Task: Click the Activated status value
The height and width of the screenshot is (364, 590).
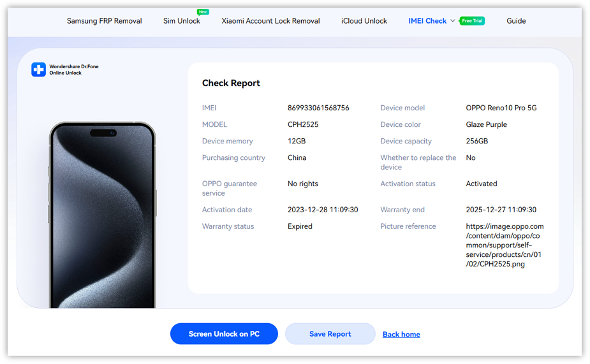Action: pyautogui.click(x=482, y=184)
